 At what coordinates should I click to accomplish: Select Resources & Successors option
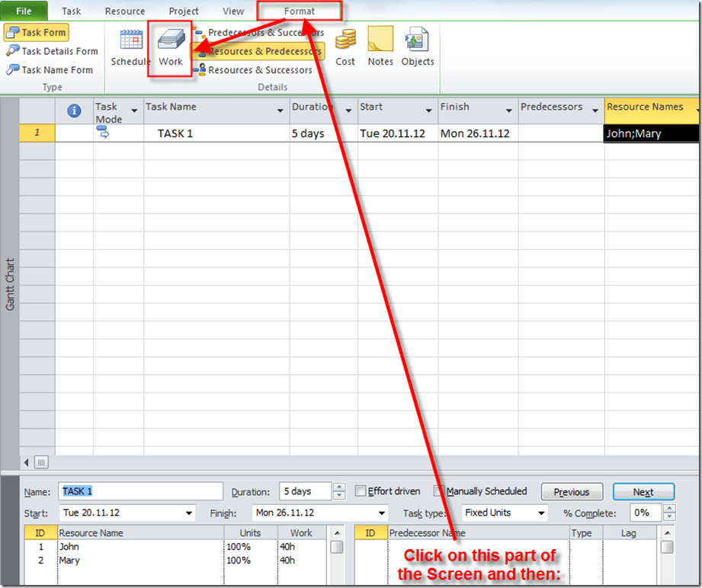[x=253, y=70]
